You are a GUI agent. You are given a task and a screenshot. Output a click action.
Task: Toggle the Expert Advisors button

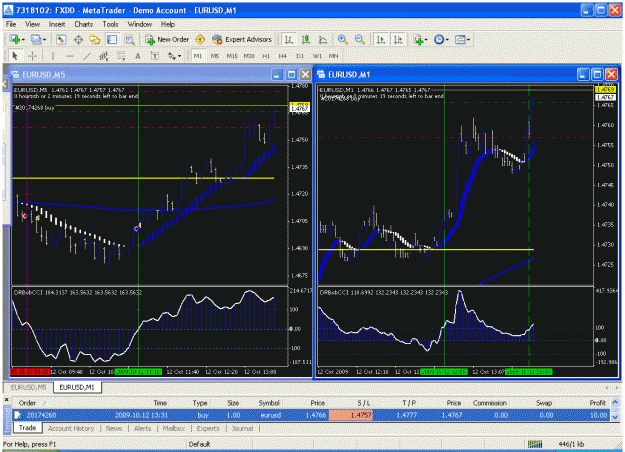[242, 39]
